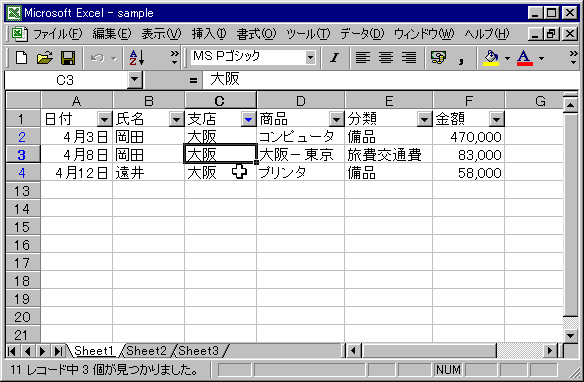
Task: Open a file with the folder icon
Action: pos(45,58)
